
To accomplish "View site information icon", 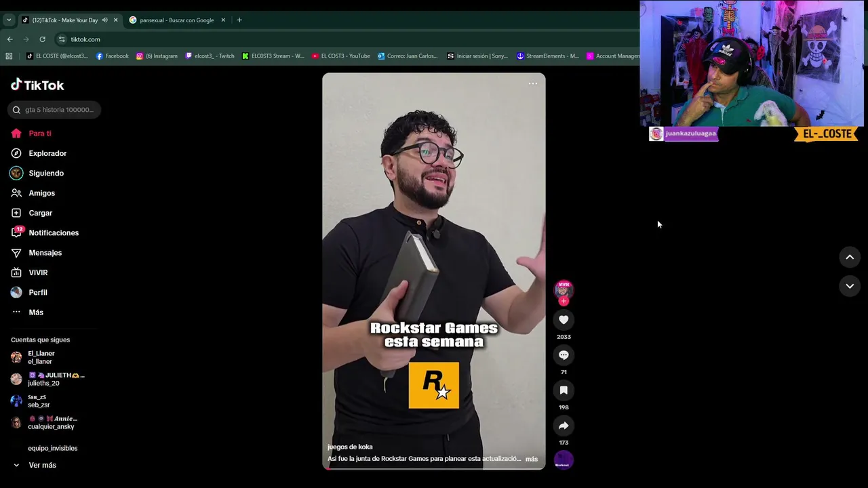I will (62, 39).
